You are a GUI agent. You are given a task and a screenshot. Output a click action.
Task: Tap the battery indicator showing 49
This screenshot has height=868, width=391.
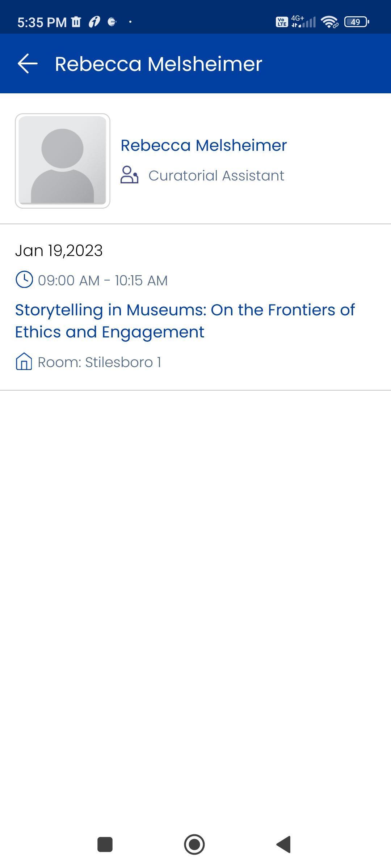click(x=357, y=22)
